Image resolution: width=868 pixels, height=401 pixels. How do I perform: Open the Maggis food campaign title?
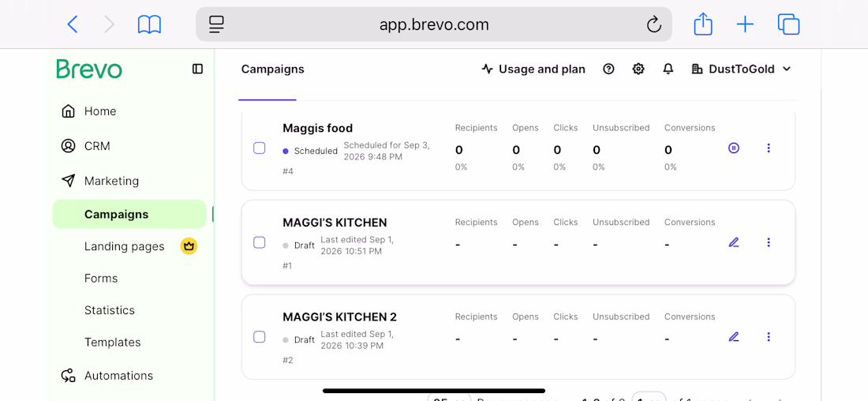318,129
